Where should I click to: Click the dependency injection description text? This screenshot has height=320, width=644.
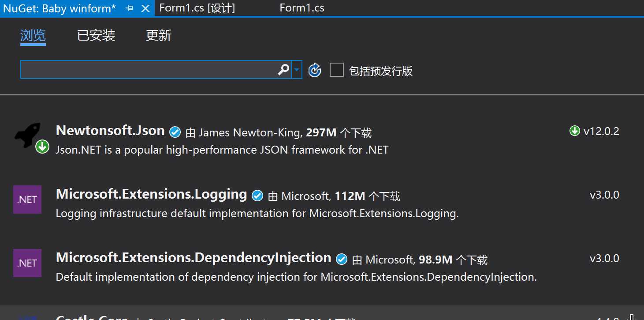296,277
